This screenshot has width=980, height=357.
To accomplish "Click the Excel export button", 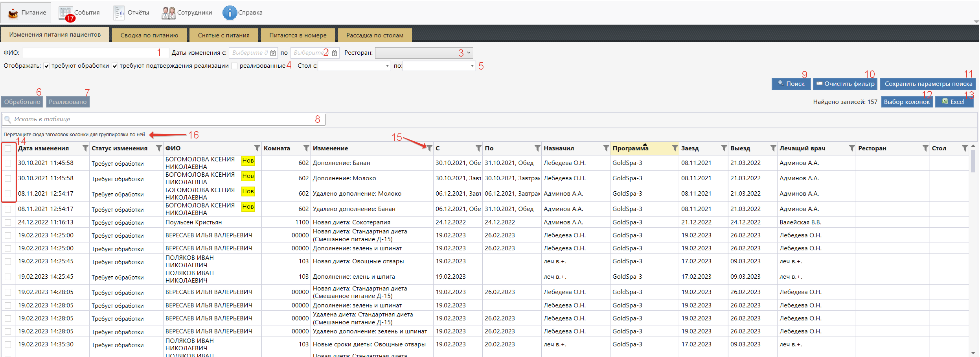I will click(954, 102).
